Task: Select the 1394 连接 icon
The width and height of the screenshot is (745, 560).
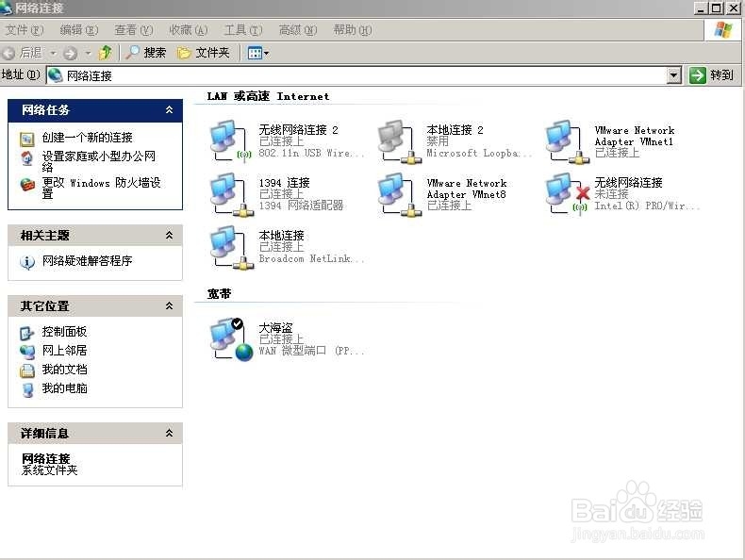Action: point(231,194)
